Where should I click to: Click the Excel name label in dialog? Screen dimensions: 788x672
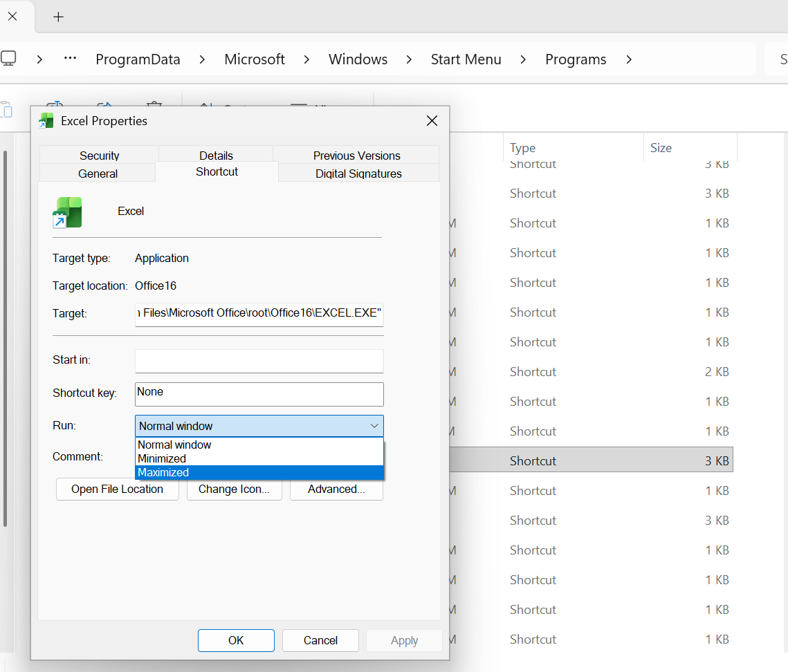(131, 211)
